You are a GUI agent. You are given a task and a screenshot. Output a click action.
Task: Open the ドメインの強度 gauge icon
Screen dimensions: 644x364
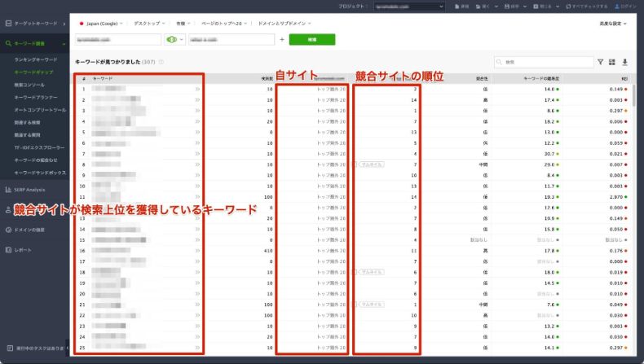tap(8, 230)
